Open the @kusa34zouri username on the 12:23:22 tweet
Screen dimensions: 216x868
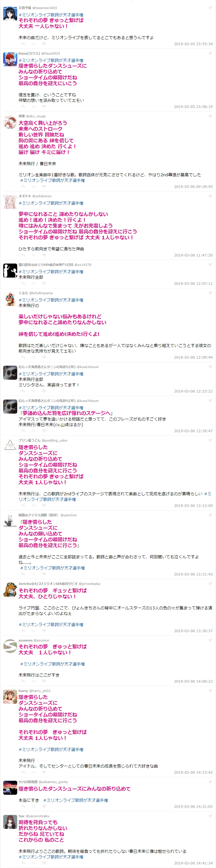[88, 367]
